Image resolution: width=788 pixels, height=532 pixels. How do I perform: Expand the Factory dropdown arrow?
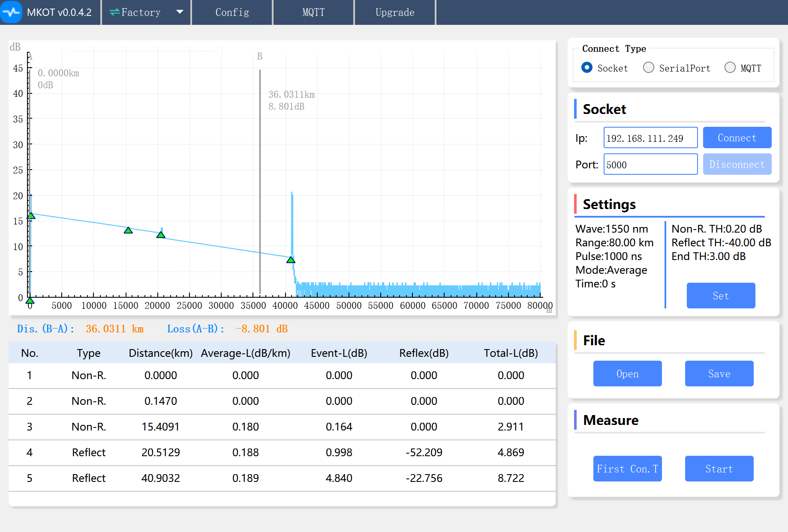[x=180, y=12]
